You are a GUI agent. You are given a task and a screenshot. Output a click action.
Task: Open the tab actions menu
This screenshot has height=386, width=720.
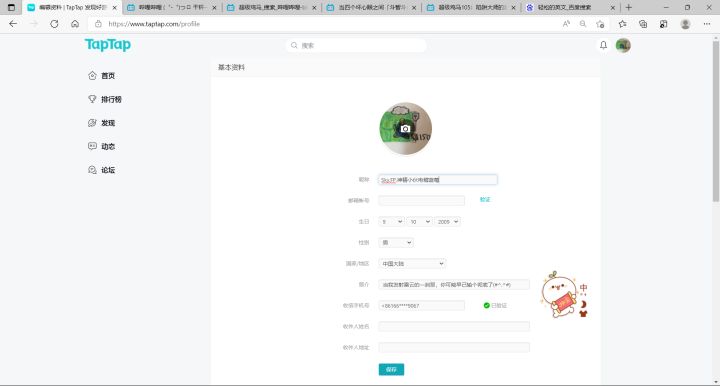[11, 7]
